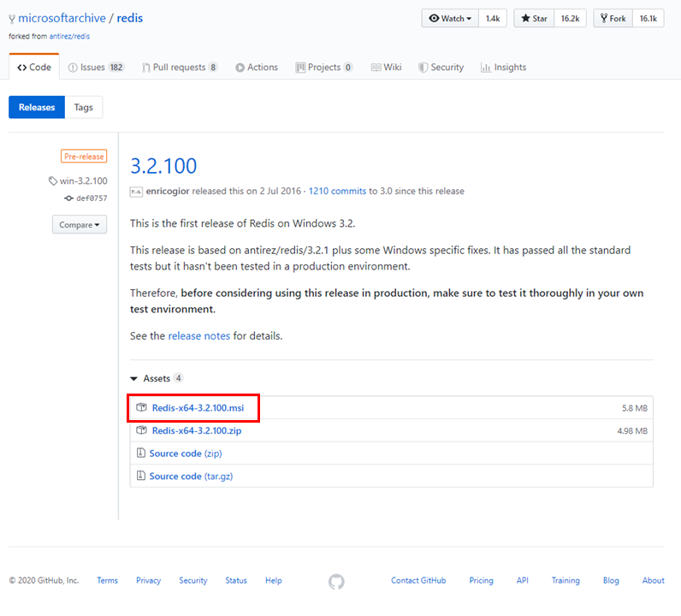Star the repository

(x=534, y=18)
